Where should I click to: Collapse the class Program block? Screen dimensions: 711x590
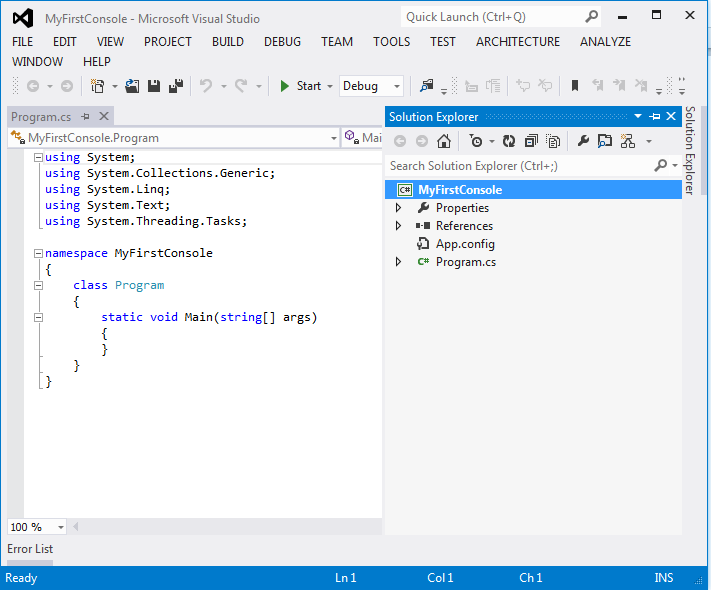(39, 285)
